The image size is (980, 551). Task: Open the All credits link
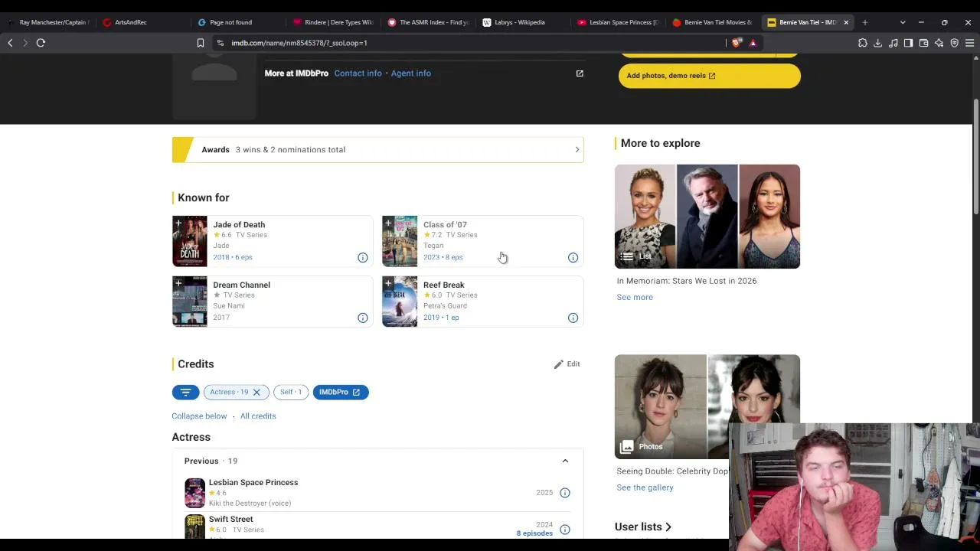pyautogui.click(x=258, y=416)
